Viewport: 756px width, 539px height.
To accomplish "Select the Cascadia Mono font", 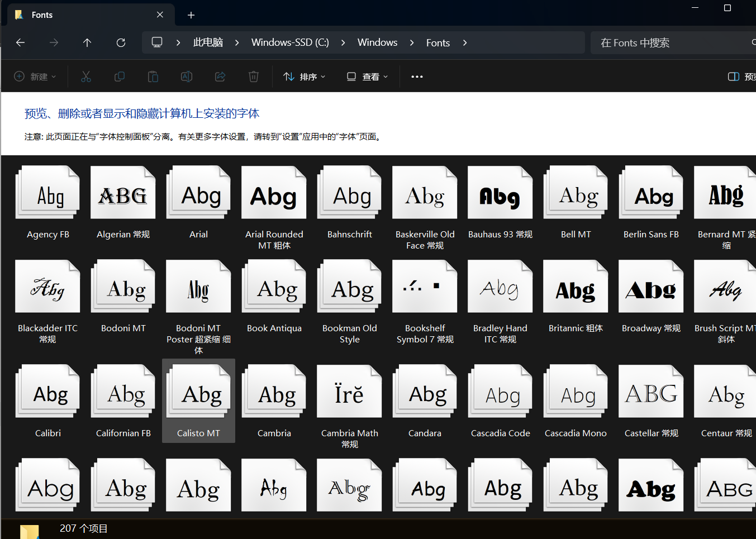I will click(x=576, y=401).
